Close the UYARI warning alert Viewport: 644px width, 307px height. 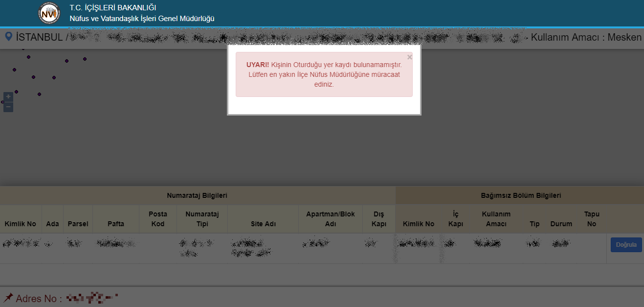tap(409, 57)
